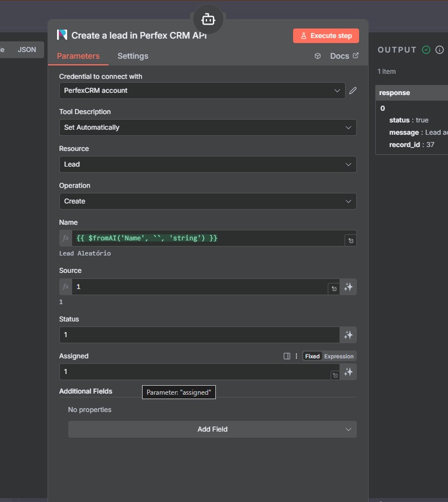Open the three-dot options menu for Assigned
This screenshot has height=502, width=448.
[296, 356]
